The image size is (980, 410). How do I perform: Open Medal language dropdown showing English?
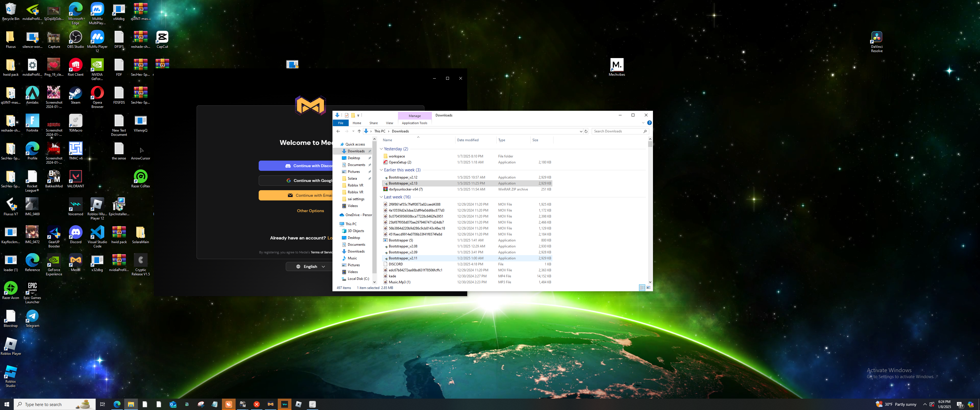pos(311,266)
